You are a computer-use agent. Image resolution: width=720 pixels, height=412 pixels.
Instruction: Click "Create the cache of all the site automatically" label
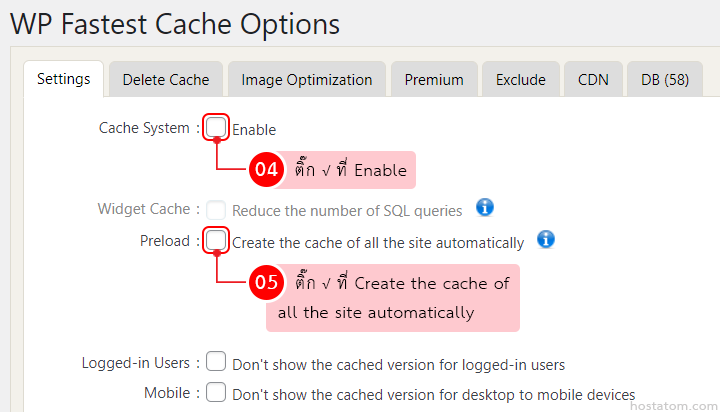click(378, 243)
